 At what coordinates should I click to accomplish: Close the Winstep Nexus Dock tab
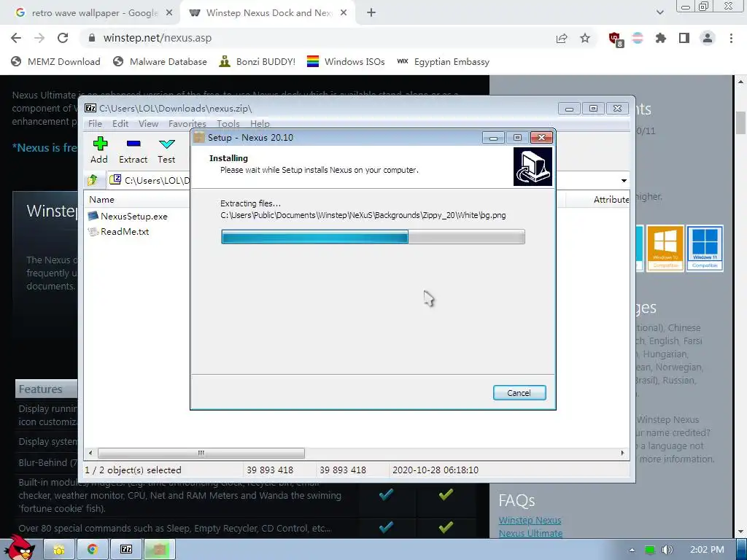point(344,13)
